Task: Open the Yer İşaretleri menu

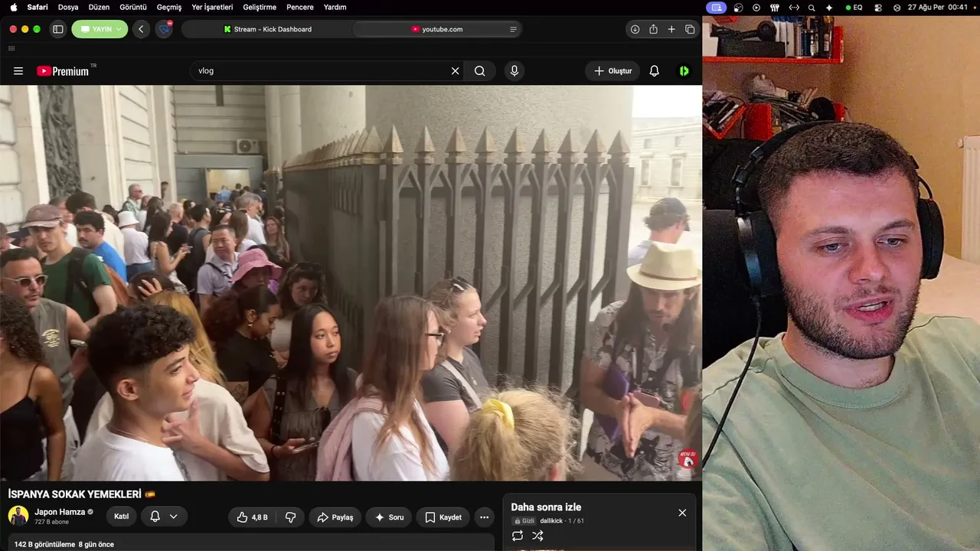Action: [214, 7]
